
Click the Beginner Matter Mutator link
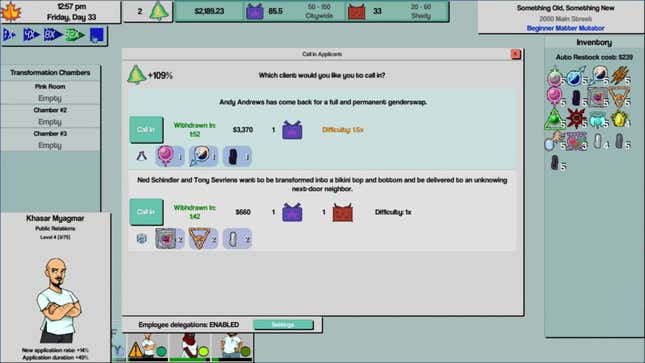tap(565, 28)
